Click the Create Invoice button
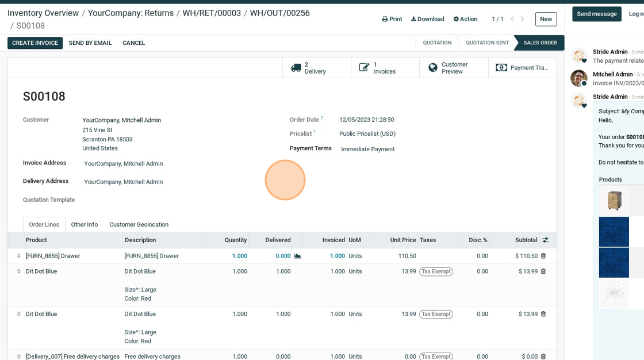The width and height of the screenshot is (644, 360). [35, 43]
